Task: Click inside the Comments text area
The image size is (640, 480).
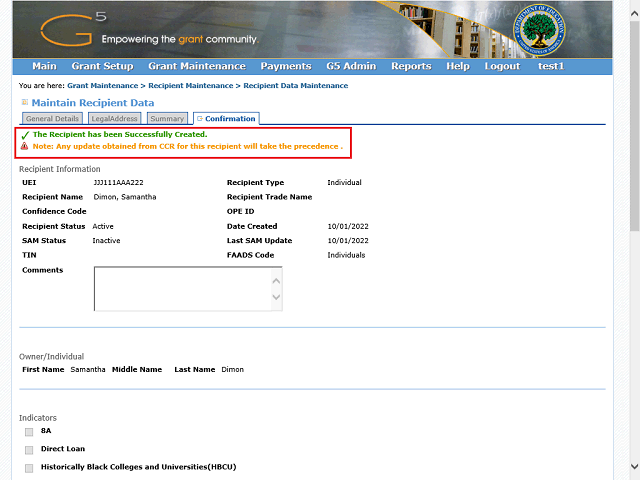Action: (x=180, y=289)
